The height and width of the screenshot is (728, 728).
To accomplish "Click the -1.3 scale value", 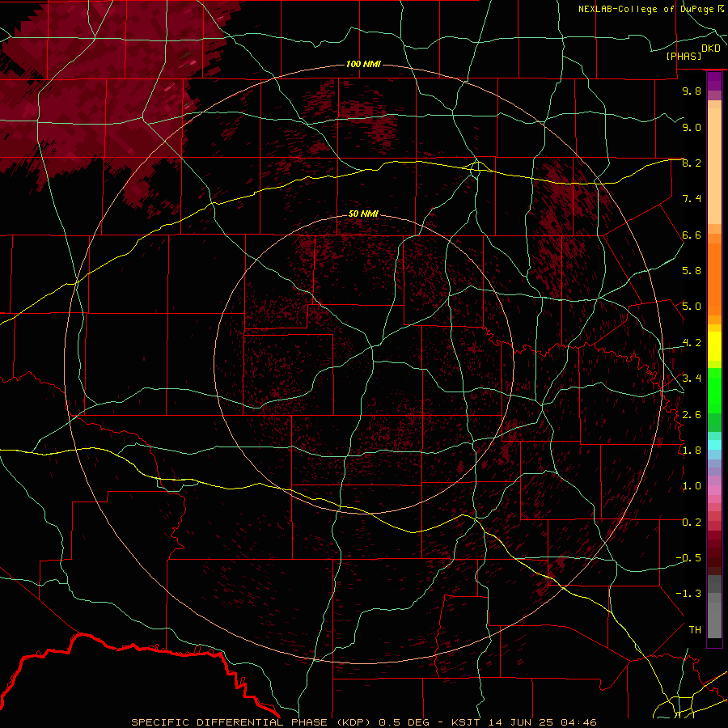I will click(688, 594).
